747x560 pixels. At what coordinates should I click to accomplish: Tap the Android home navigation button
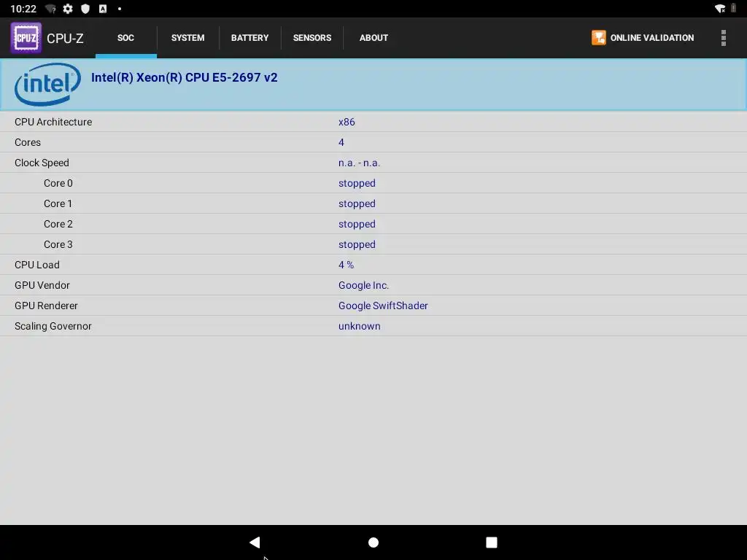point(373,542)
